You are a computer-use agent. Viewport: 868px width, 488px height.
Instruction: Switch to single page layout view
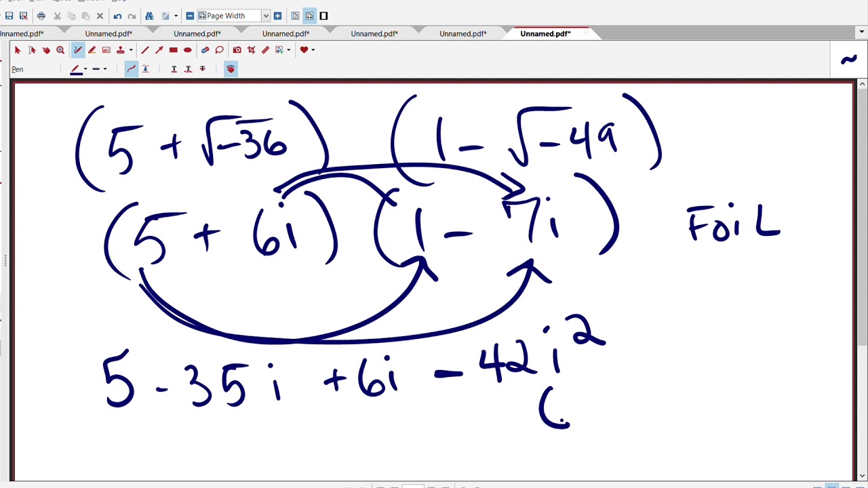tap(296, 16)
